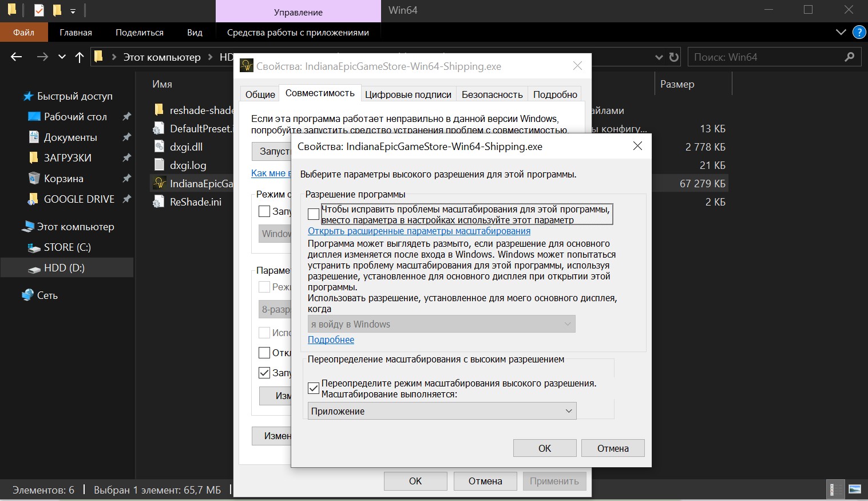Click Отмена in the main Properties window
Screen dimensions: 868x501
pos(485,481)
